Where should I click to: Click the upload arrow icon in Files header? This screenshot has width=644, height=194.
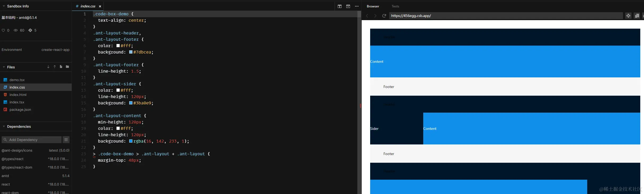pos(55,67)
